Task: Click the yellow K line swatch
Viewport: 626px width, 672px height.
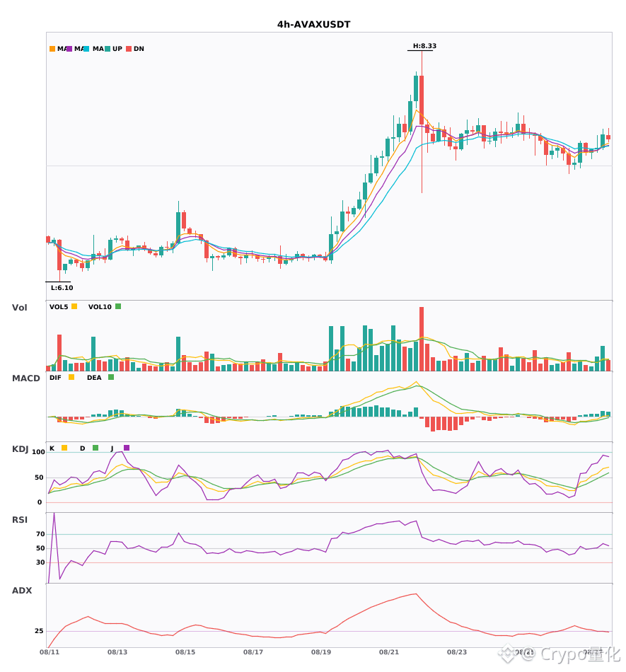Action: click(x=64, y=448)
